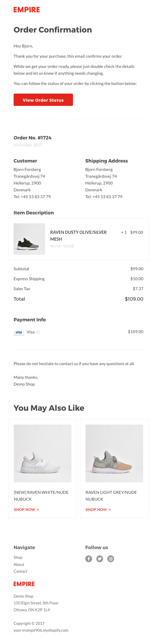
Task: Click the footer EMPIRE logo
Action: click(x=24, y=584)
